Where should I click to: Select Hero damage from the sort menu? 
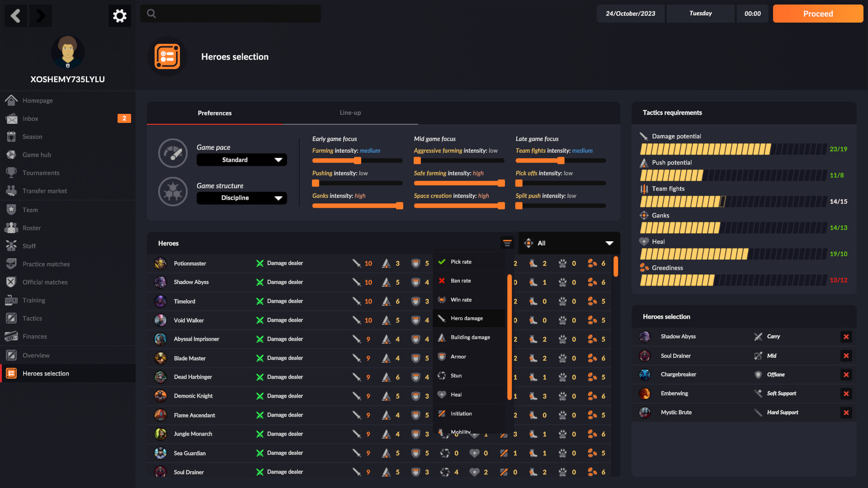pyautogui.click(x=467, y=318)
